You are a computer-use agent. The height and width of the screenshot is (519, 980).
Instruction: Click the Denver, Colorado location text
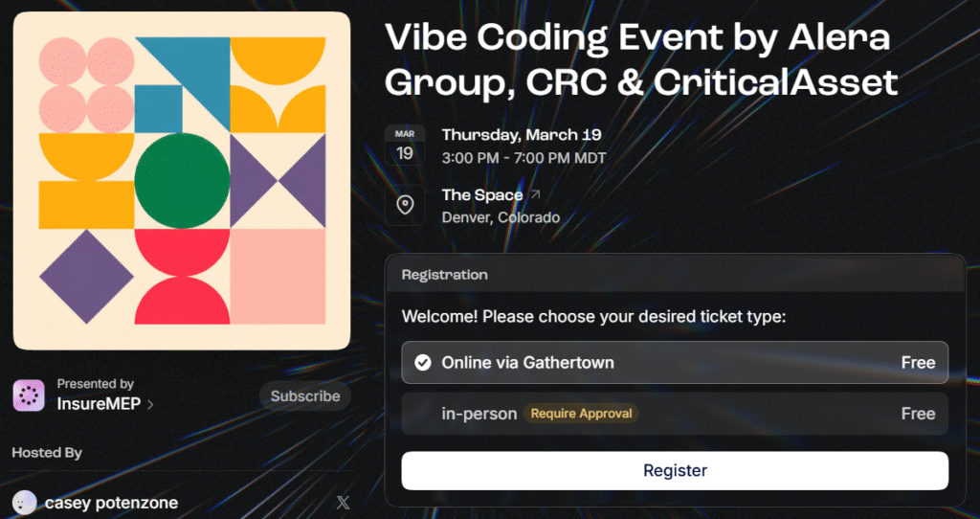coord(501,217)
